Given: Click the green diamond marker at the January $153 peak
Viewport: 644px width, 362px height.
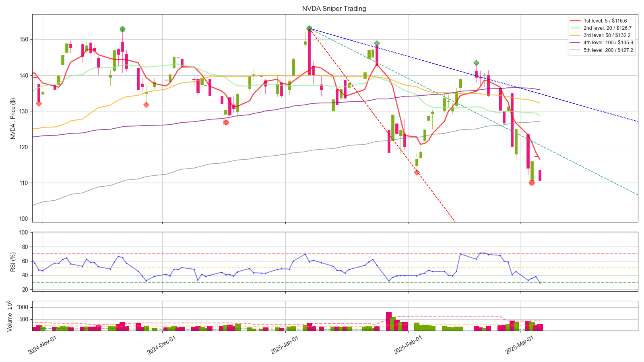Looking at the screenshot, I should point(309,28).
